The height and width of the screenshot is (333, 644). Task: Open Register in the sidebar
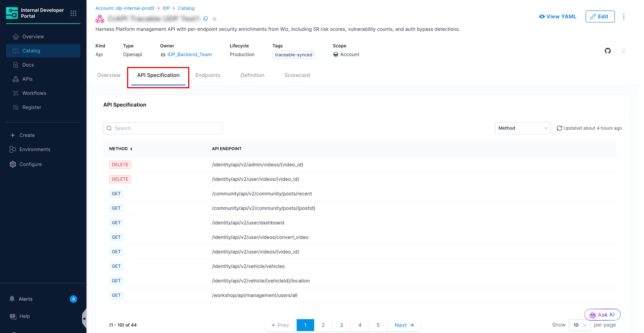[x=43, y=107]
